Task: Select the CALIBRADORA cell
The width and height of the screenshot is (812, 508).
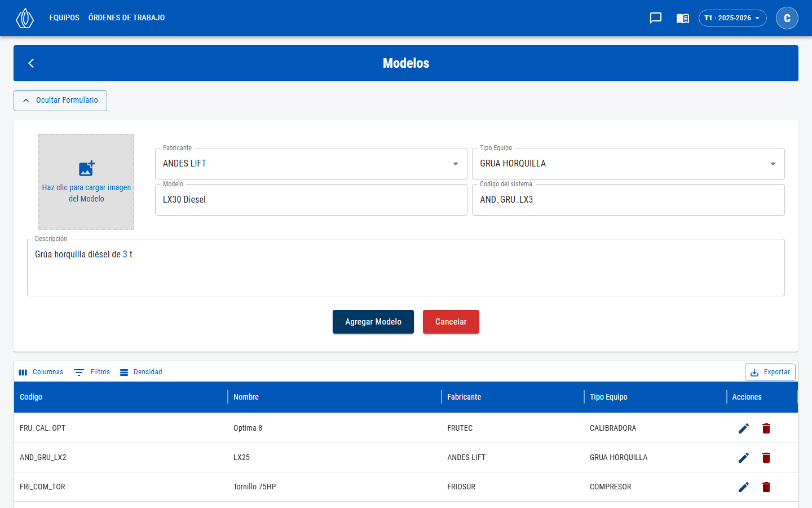Action: pos(655,428)
